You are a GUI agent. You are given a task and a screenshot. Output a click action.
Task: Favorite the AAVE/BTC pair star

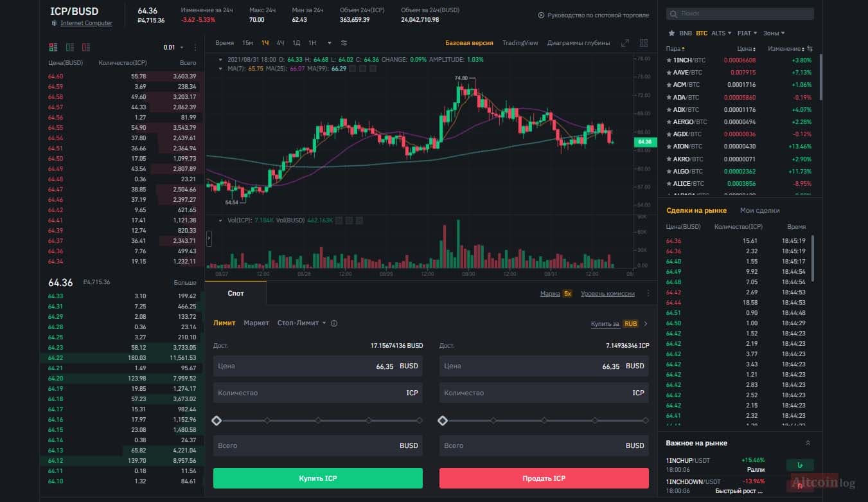(669, 73)
